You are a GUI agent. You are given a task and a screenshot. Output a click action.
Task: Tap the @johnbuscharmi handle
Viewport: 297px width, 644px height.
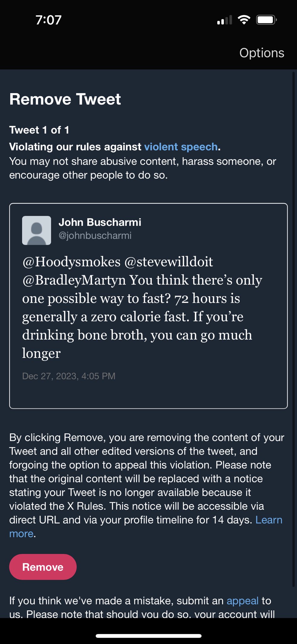pos(95,236)
